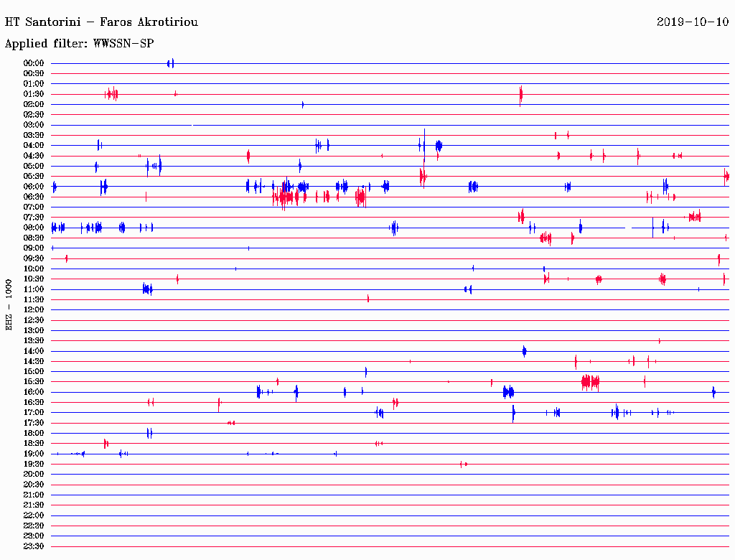Screen dimensions: 735x560
Task: Click the 23:00 time label
Action: pyautogui.click(x=34, y=536)
